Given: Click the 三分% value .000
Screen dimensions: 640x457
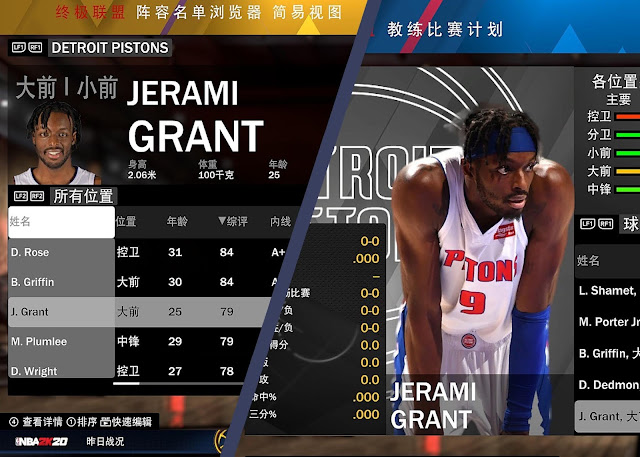Looking at the screenshot, I should pos(366,415).
